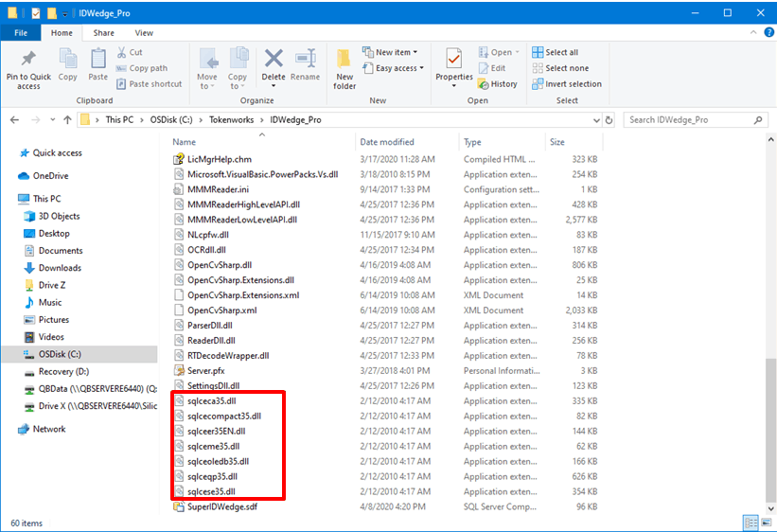
Task: Click the History icon in the Open group
Action: [x=484, y=84]
